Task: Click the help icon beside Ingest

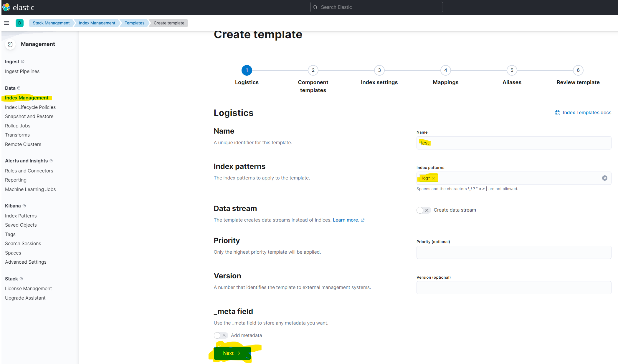Action: [23, 62]
